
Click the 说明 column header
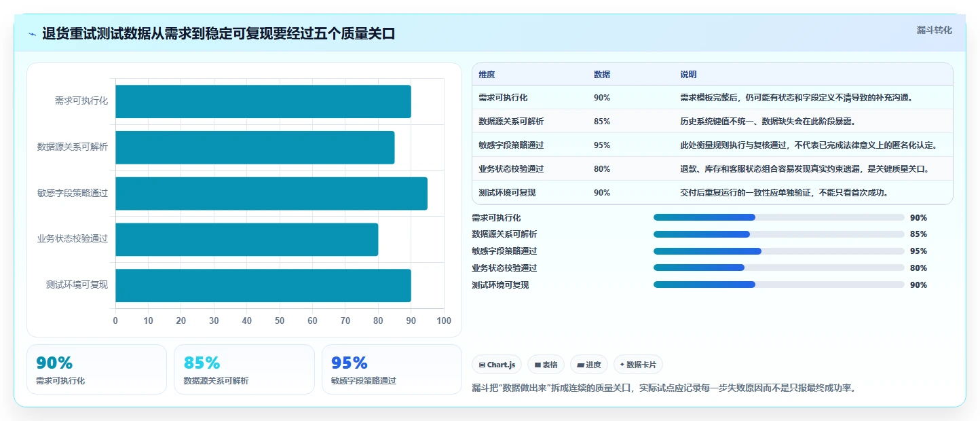point(688,75)
